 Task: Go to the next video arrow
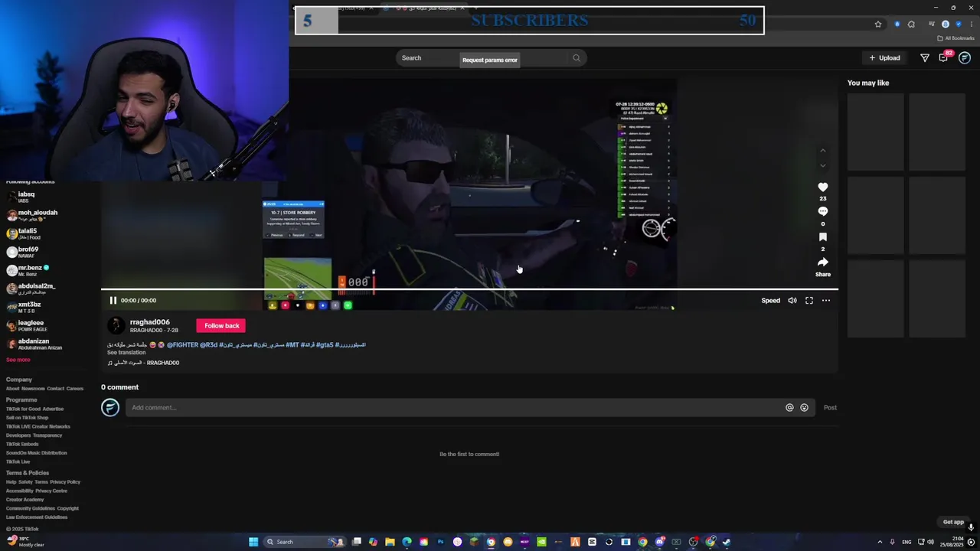(x=823, y=165)
